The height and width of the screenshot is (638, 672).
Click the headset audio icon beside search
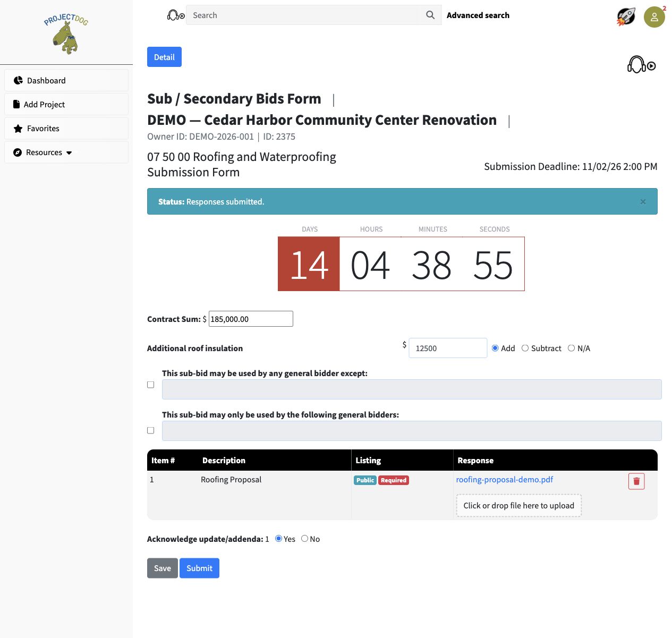176,15
